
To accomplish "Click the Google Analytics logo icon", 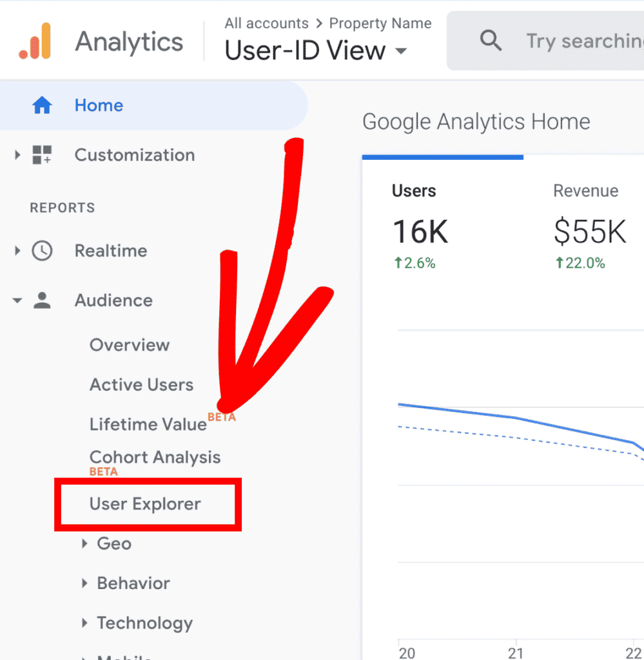I will coord(35,41).
